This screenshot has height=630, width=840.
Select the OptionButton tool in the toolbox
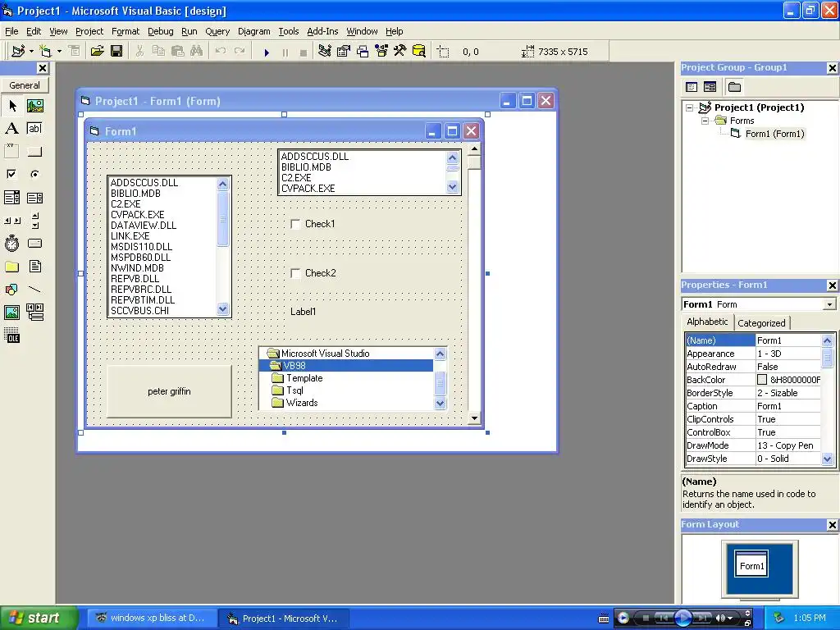[35, 174]
